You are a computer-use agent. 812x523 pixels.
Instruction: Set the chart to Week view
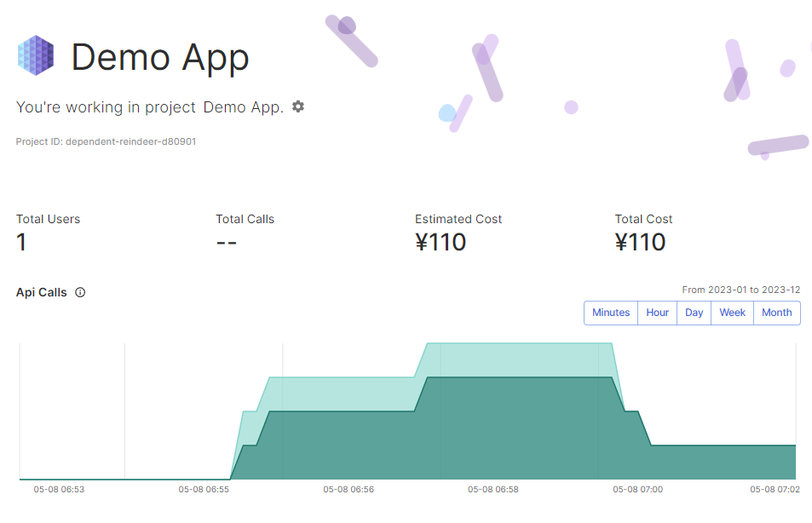[x=732, y=313]
